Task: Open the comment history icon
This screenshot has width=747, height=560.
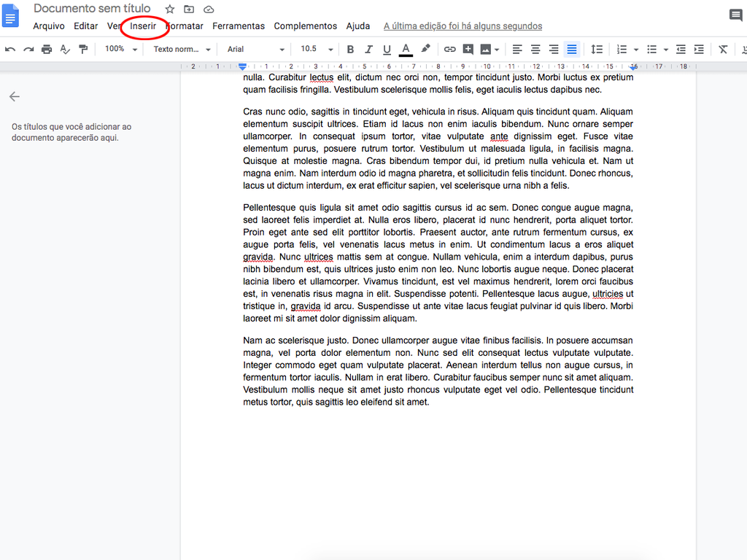Action: tap(735, 15)
